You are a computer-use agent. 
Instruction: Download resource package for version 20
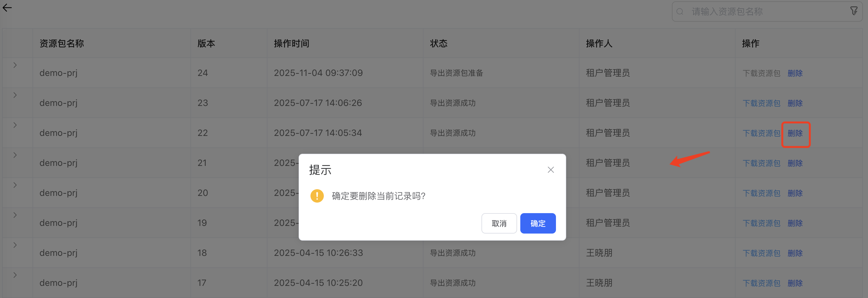(761, 193)
